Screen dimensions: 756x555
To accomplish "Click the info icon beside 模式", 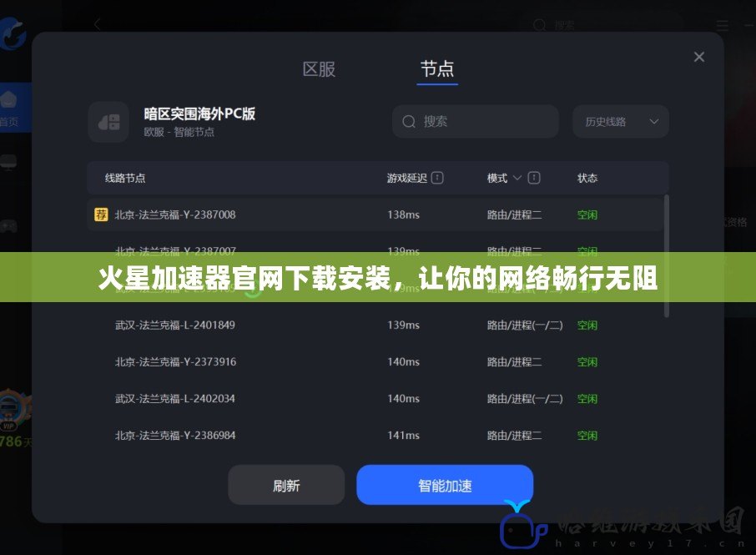I will click(x=534, y=178).
